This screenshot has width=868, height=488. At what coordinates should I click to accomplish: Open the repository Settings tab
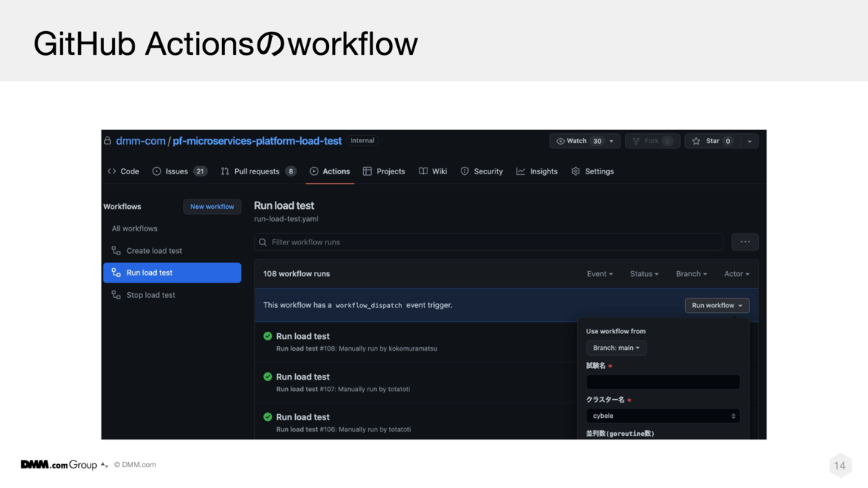[592, 171]
